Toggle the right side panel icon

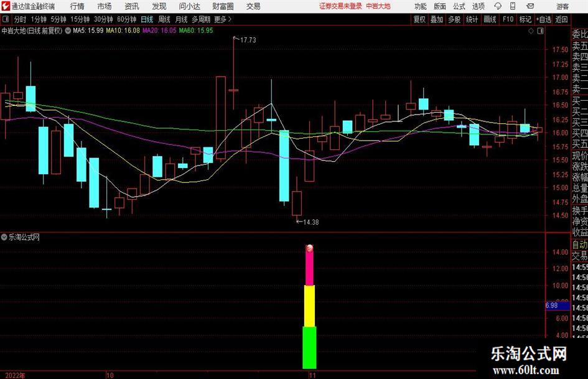tap(540, 30)
